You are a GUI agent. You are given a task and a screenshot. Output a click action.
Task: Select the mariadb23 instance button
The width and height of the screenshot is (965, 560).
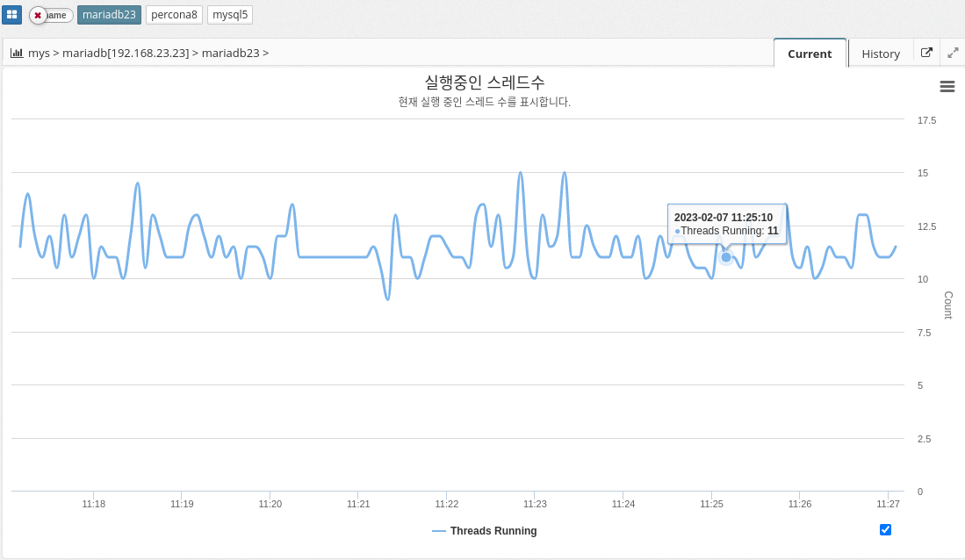pyautogui.click(x=109, y=15)
